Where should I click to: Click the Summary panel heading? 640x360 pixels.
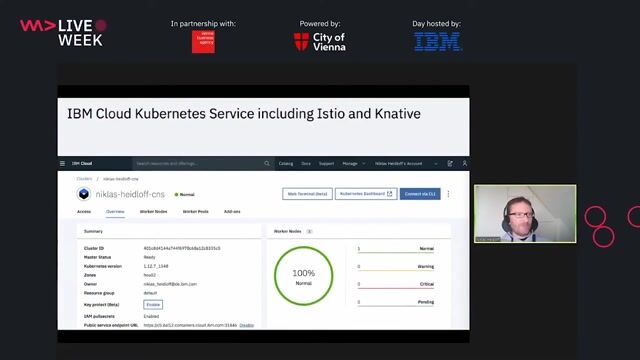[x=93, y=231]
